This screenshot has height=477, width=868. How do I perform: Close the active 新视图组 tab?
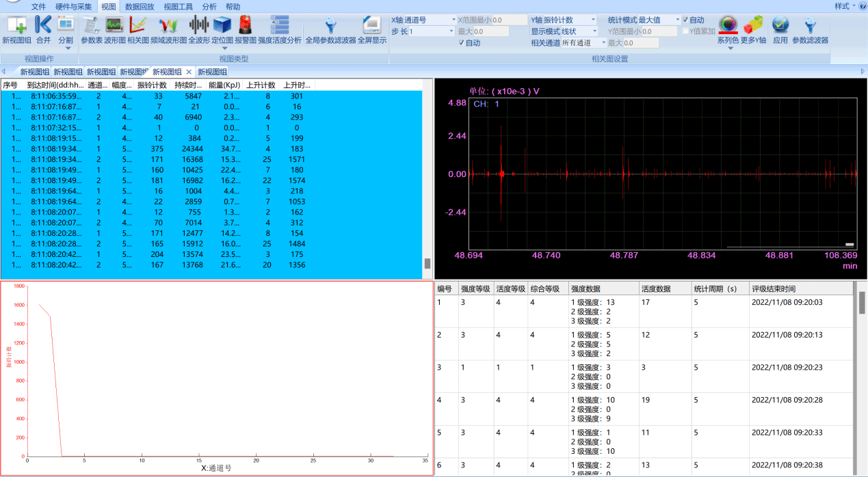coord(189,72)
